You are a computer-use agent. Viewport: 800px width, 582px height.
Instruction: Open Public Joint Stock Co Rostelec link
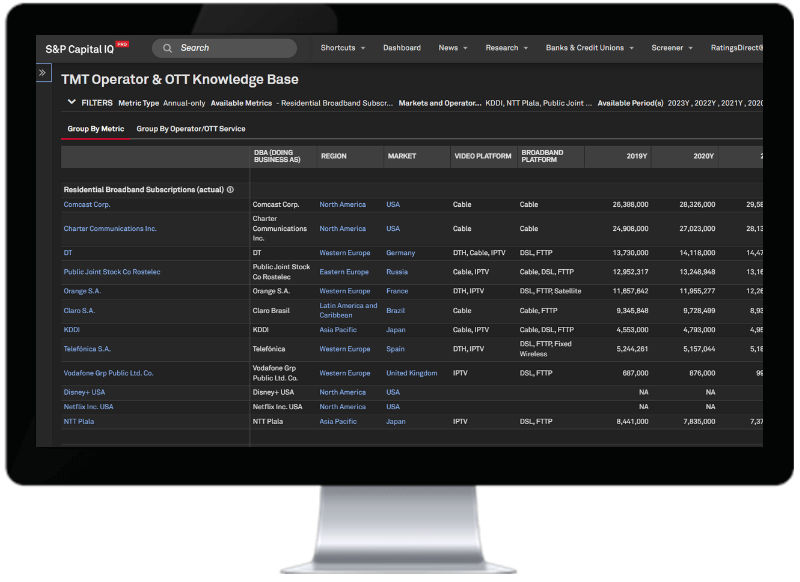[x=112, y=272]
